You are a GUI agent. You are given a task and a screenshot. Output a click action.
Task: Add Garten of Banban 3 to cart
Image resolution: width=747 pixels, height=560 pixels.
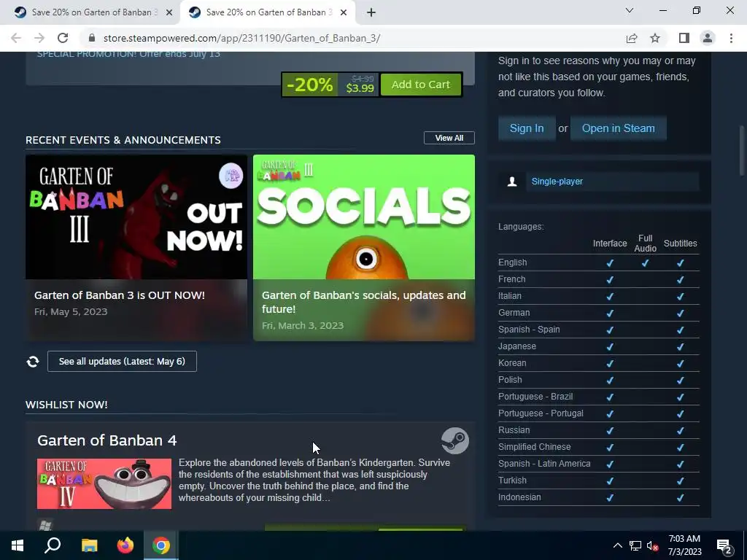pyautogui.click(x=421, y=85)
